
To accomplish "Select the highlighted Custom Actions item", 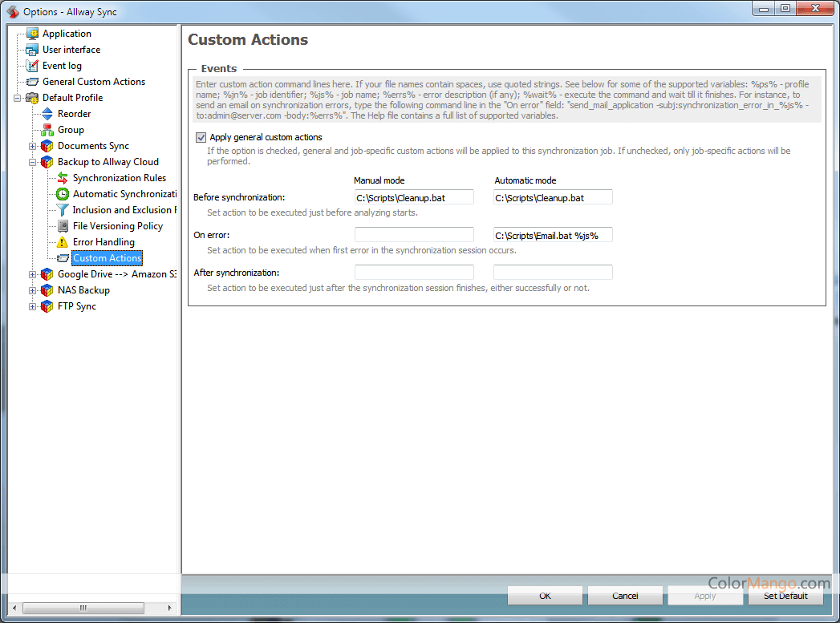I will pos(108,258).
